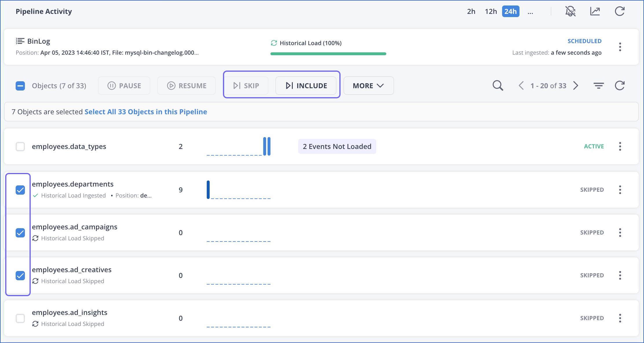Tick the employees.ad_insights checkbox
This screenshot has height=343, width=644.
[20, 318]
